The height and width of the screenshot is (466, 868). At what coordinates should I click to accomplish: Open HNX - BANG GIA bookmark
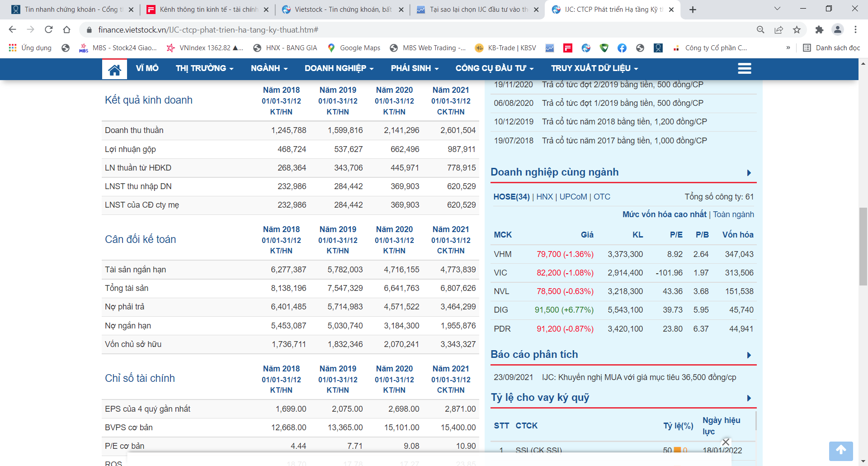(x=285, y=48)
